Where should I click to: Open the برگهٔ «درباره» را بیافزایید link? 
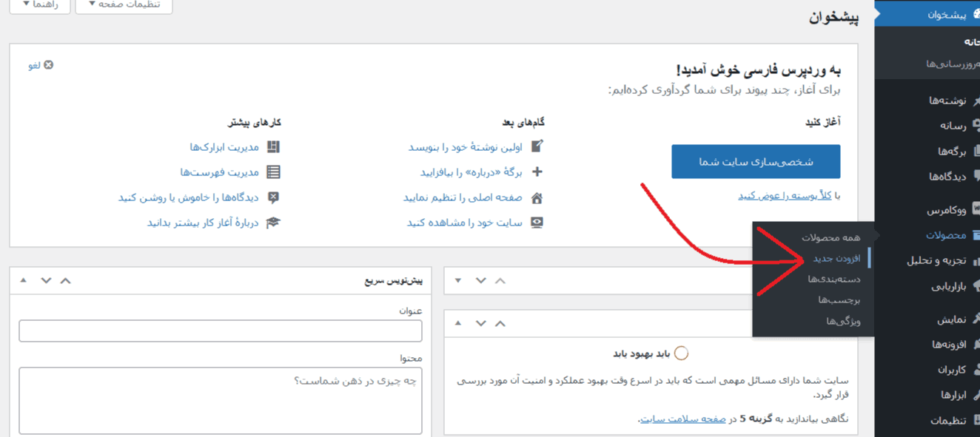471,172
